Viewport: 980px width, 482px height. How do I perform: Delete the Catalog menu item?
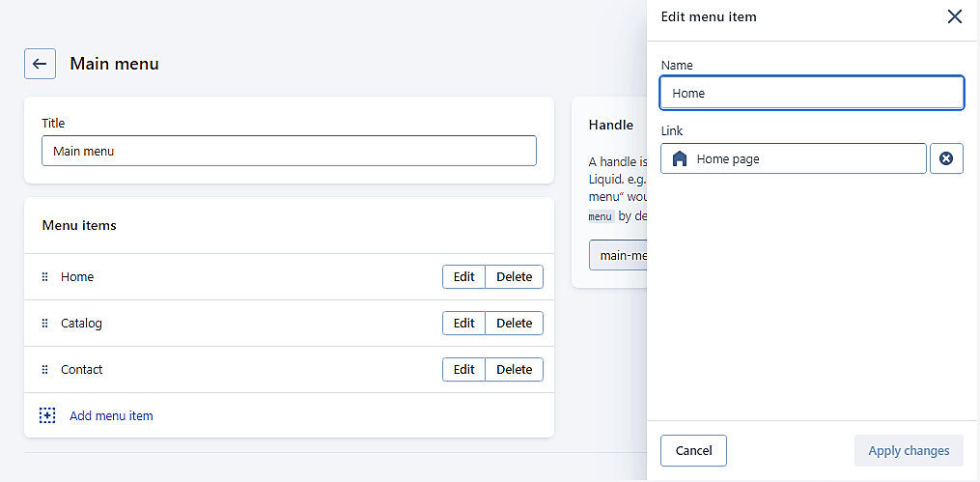coord(514,324)
